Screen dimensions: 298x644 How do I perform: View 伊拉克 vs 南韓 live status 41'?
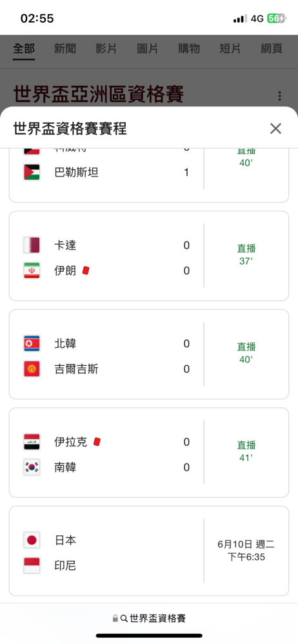pyautogui.click(x=246, y=451)
